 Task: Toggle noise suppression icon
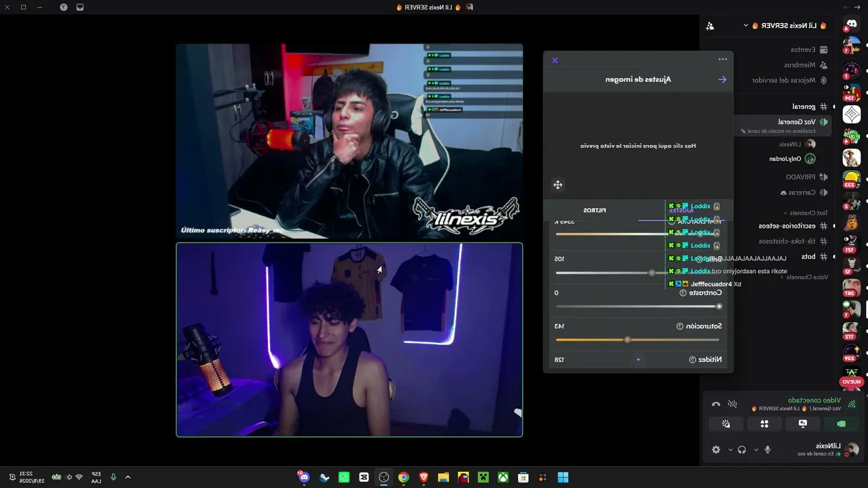click(732, 405)
